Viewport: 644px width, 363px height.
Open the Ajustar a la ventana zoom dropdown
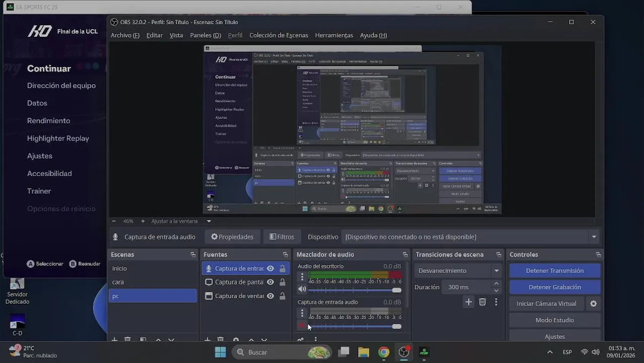[x=209, y=221]
